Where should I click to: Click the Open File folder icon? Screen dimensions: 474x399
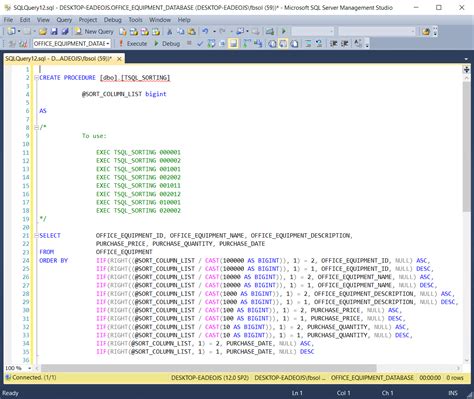(43, 32)
